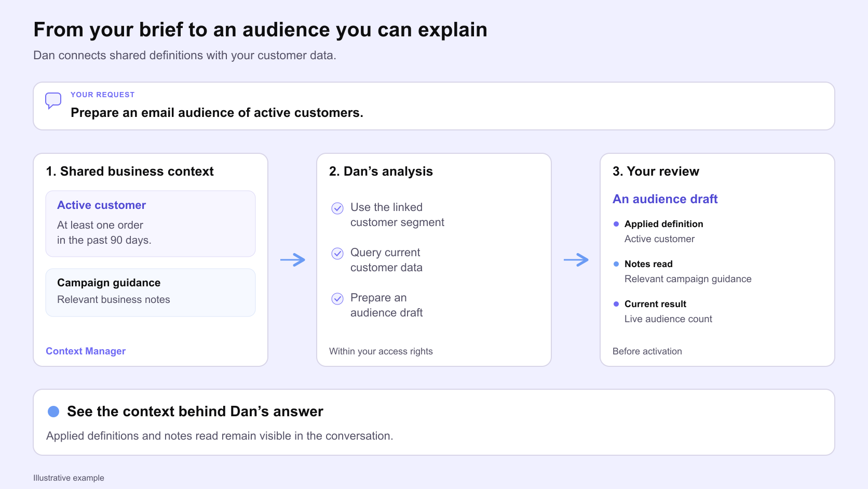Click the main title From your brief to an audience
This screenshot has width=868, height=489.
(x=260, y=30)
